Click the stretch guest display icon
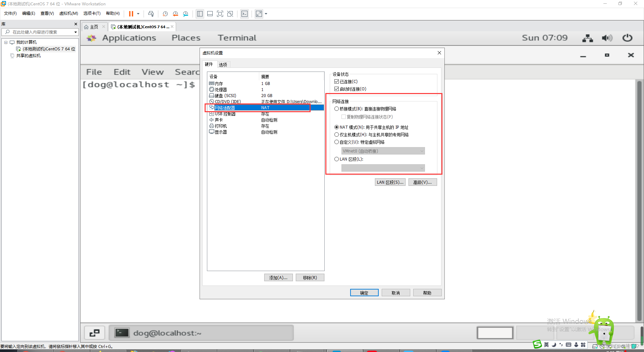Screen dimensions: 644x352 click(x=259, y=14)
